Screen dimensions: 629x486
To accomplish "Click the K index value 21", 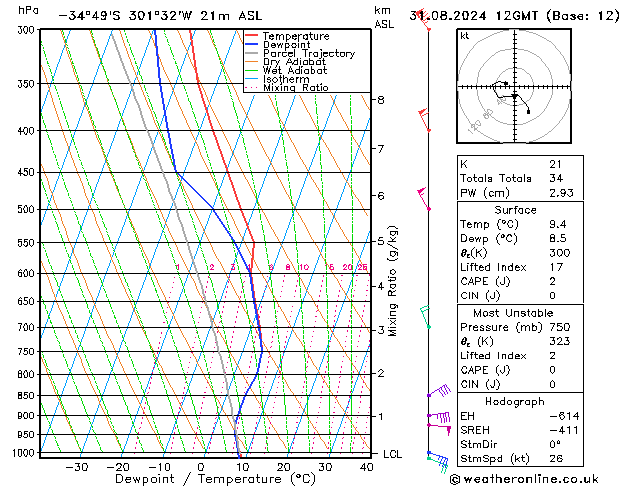I will 556,164.
